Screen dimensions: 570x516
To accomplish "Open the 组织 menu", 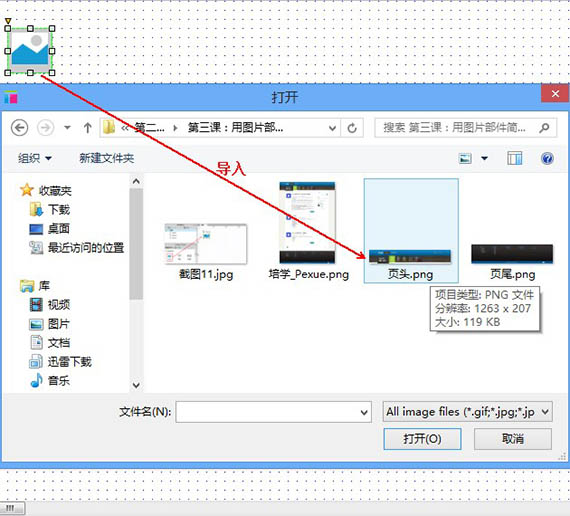I will [35, 158].
